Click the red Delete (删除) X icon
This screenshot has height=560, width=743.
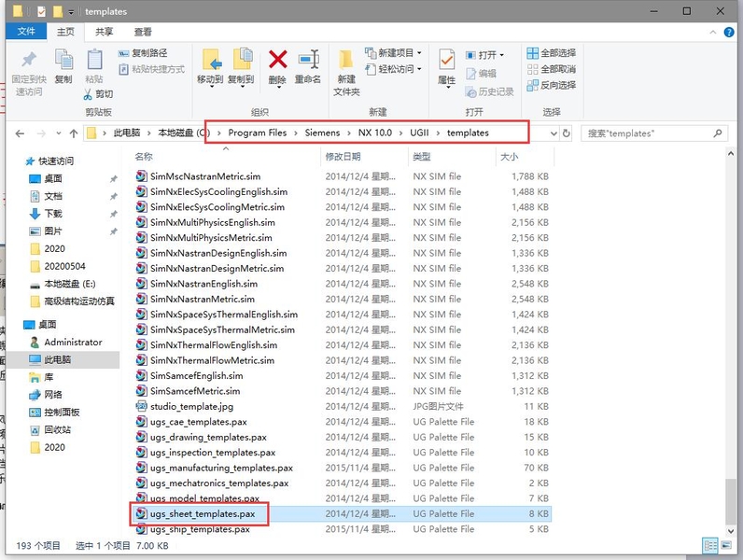(x=277, y=60)
